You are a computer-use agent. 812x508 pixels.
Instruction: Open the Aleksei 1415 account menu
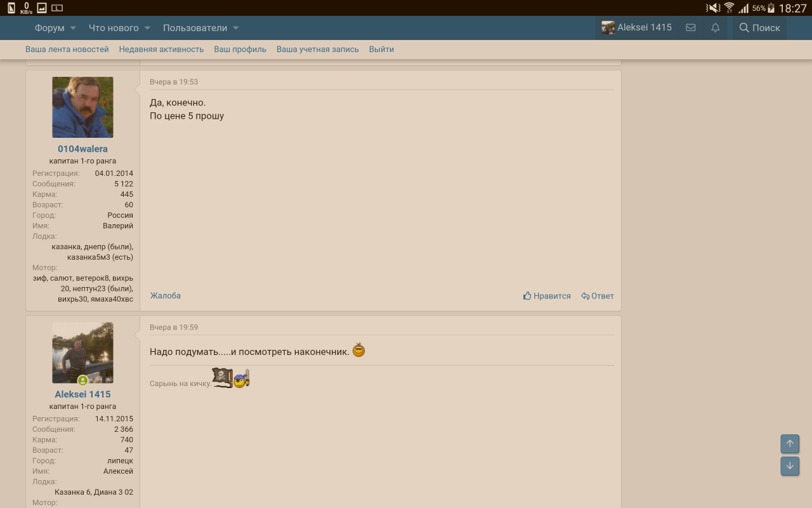[637, 28]
